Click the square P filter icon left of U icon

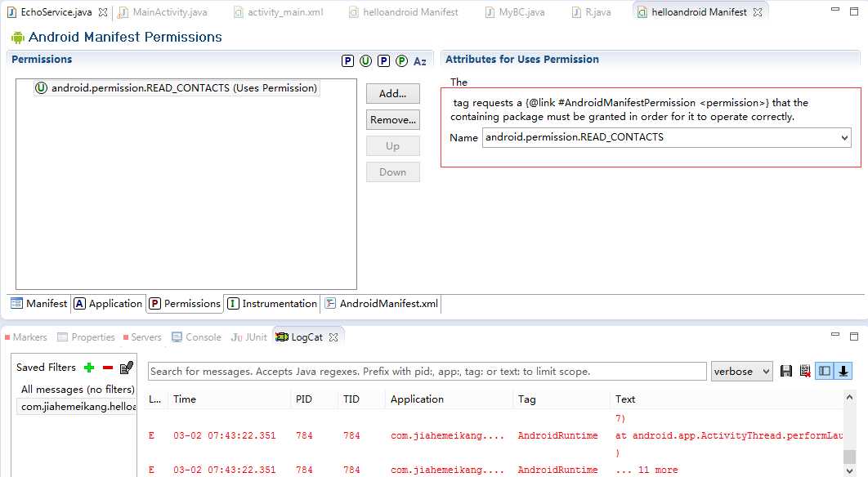(347, 61)
